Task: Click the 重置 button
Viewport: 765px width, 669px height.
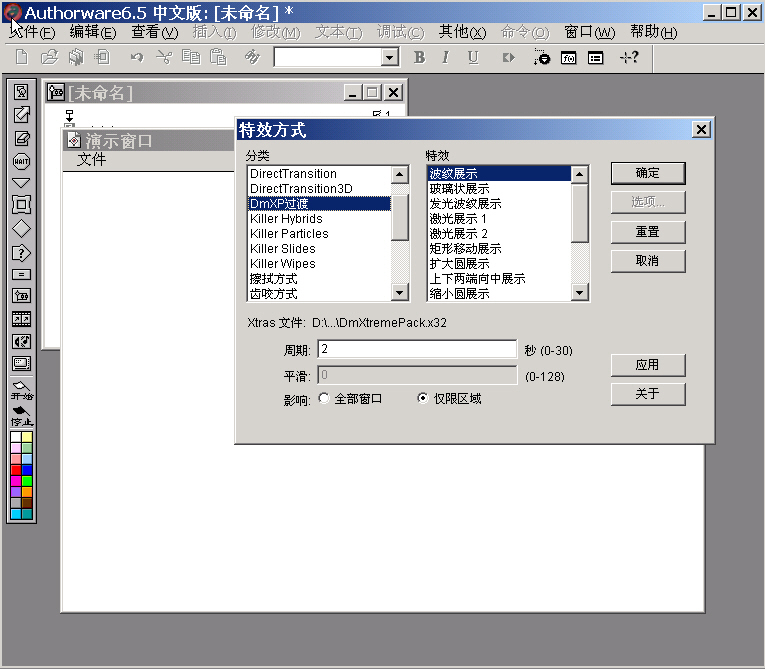Action: [x=648, y=232]
